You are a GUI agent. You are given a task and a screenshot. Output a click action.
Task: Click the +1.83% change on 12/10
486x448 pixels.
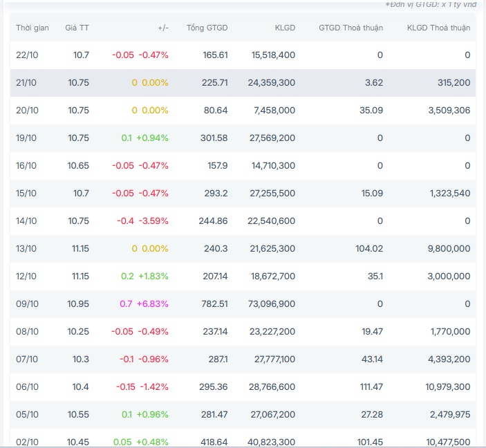click(x=153, y=277)
